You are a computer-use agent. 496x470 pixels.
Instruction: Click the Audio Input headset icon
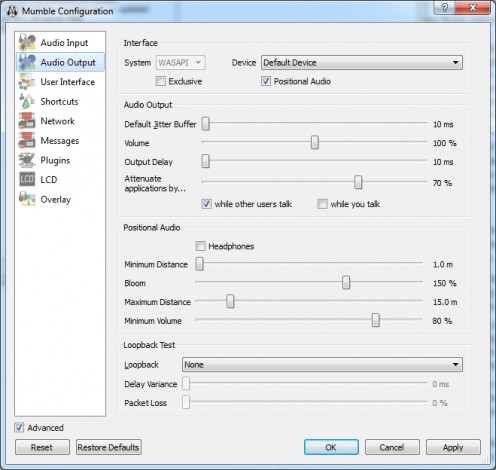tap(27, 42)
